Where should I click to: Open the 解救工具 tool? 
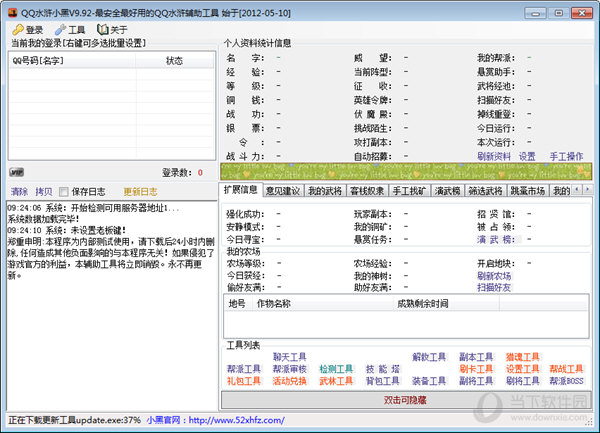point(429,357)
